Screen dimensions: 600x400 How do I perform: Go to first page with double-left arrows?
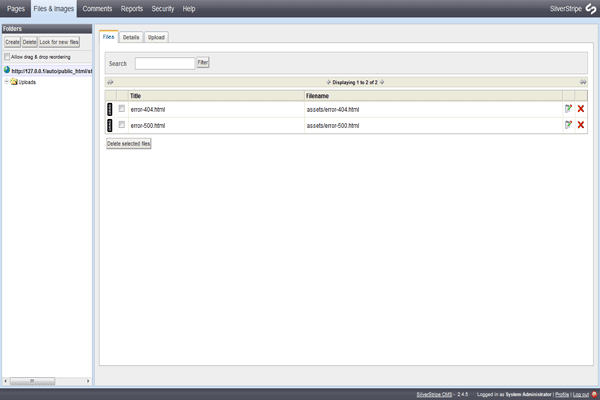tap(110, 82)
